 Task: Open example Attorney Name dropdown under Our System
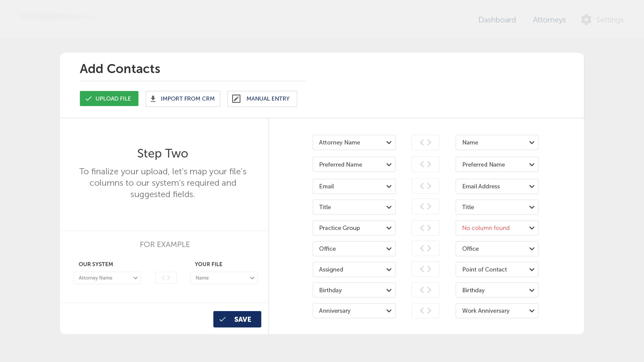pyautogui.click(x=107, y=278)
